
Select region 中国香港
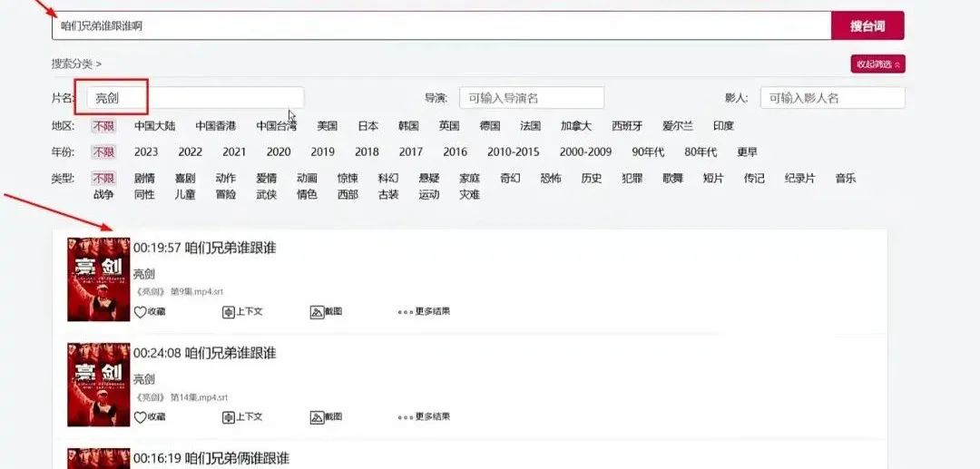[216, 125]
